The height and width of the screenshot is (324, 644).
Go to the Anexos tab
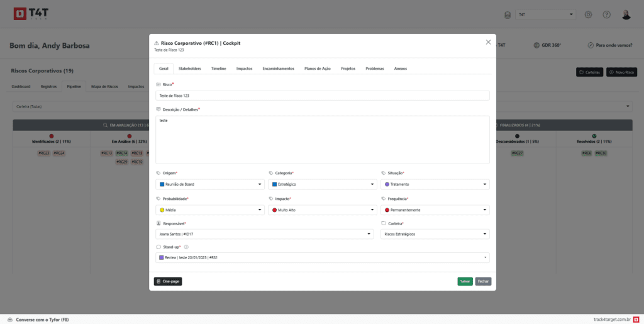pyautogui.click(x=400, y=68)
